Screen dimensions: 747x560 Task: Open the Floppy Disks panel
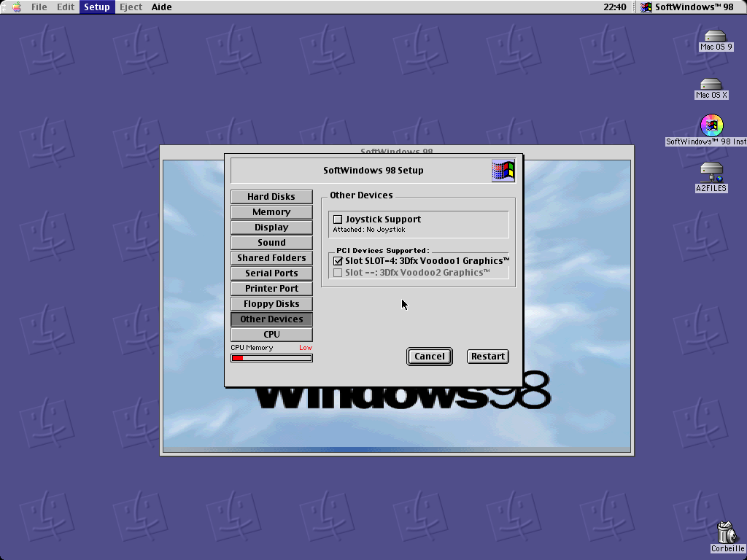(x=271, y=304)
